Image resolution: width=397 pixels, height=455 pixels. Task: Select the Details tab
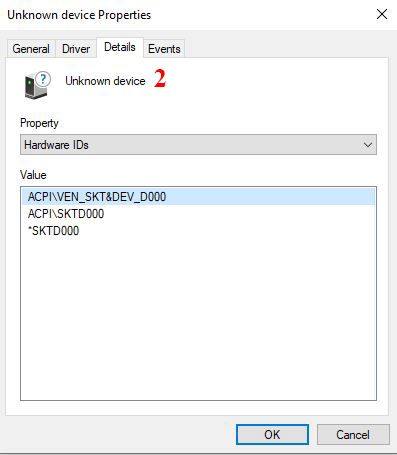pyautogui.click(x=120, y=47)
